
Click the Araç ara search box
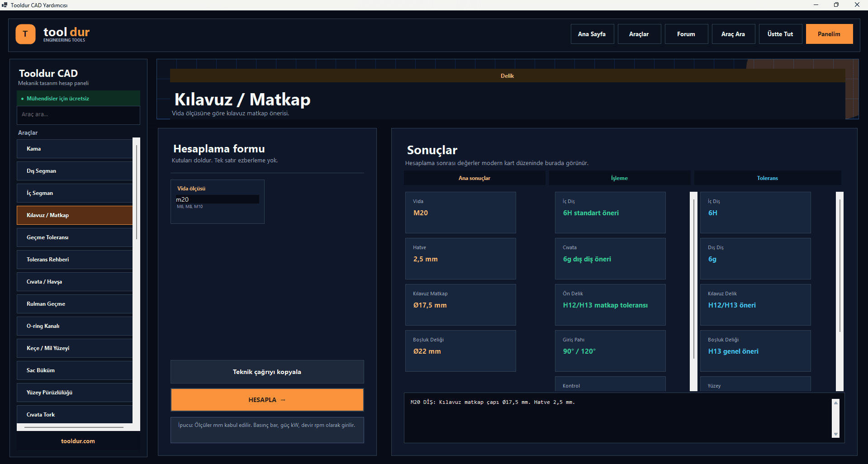78,115
